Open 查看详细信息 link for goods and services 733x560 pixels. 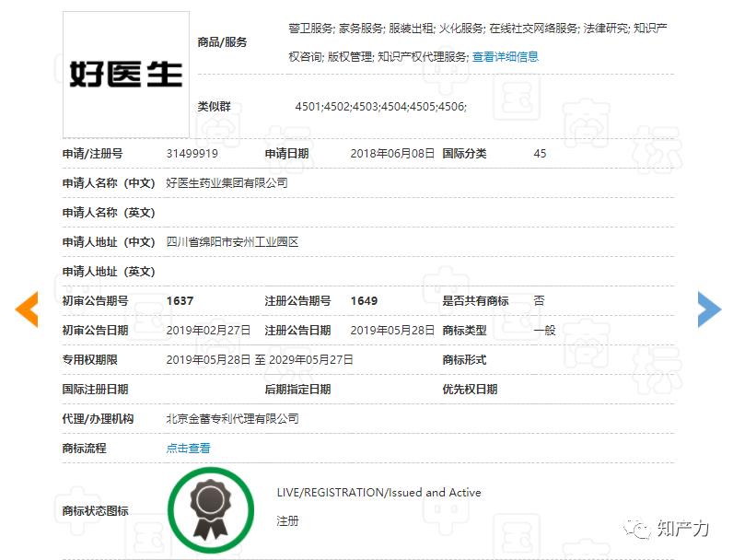(x=506, y=57)
